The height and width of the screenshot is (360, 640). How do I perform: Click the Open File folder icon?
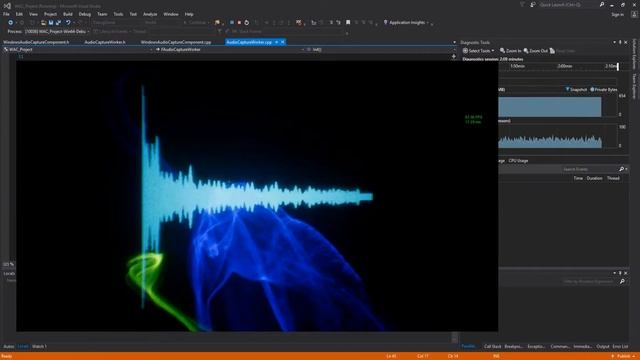pyautogui.click(x=43, y=22)
